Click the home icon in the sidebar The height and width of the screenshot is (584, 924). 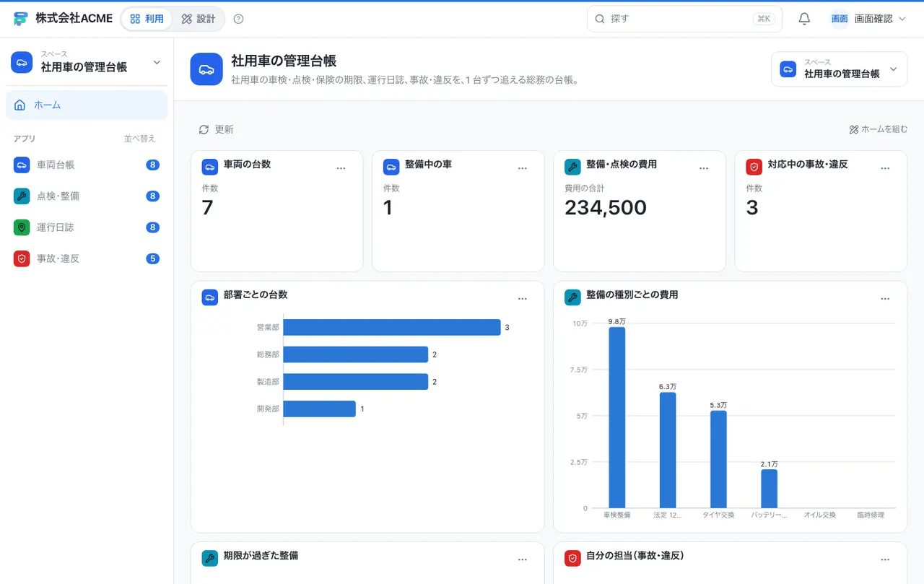pos(19,105)
